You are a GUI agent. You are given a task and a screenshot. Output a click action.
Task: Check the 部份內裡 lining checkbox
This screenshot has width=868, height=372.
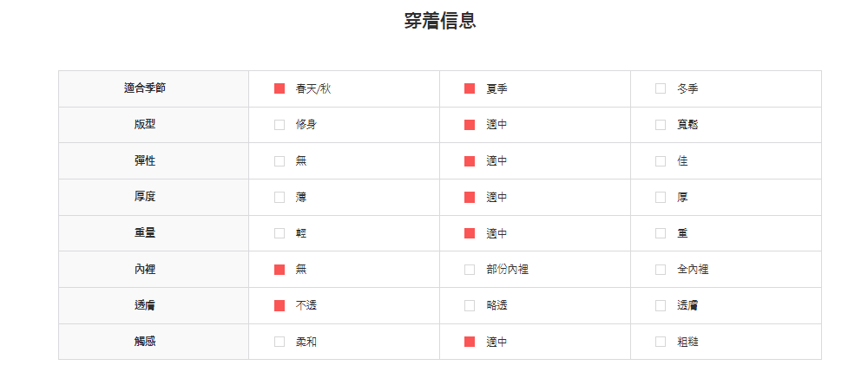470,270
